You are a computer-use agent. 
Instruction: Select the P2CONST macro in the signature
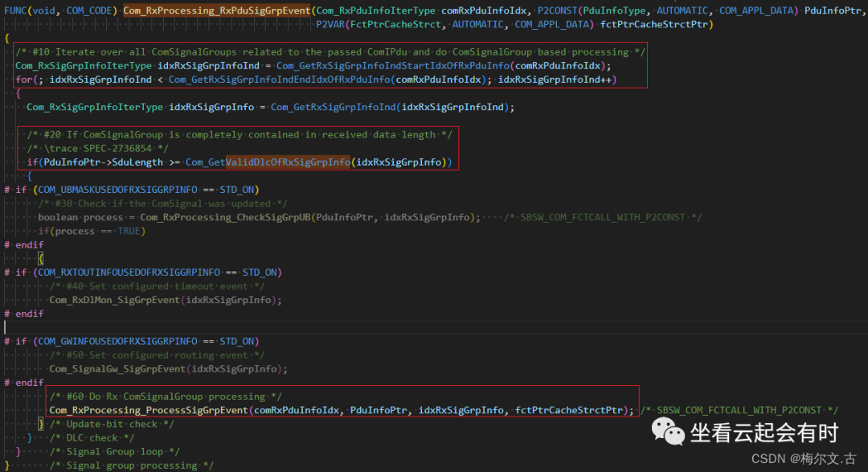tap(558, 10)
